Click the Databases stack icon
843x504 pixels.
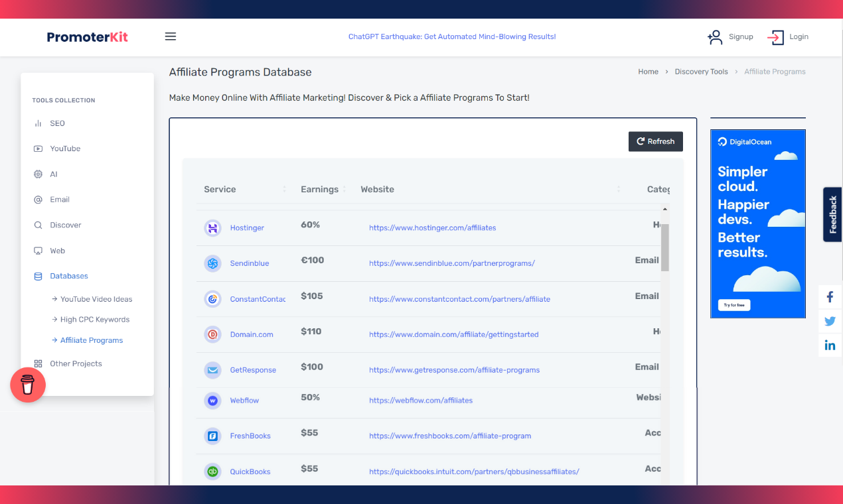38,276
